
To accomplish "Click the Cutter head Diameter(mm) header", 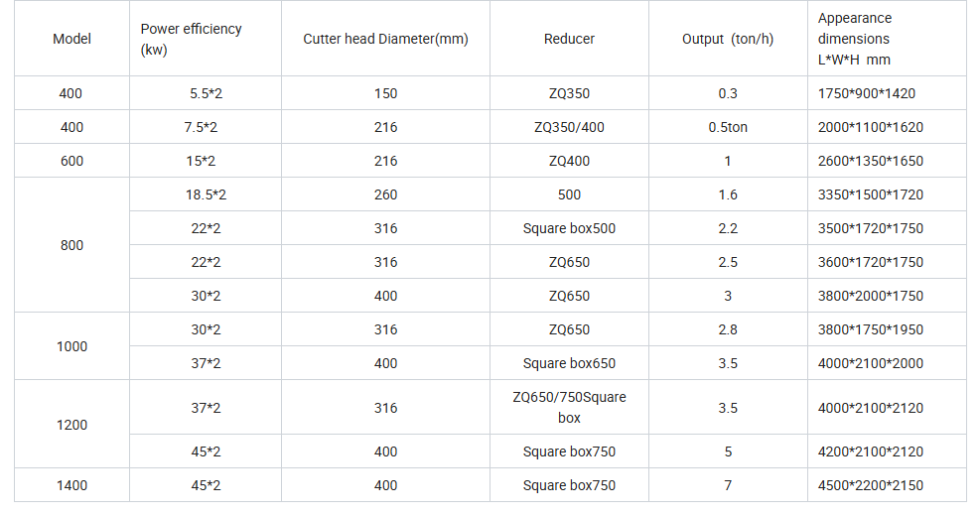I will click(385, 39).
